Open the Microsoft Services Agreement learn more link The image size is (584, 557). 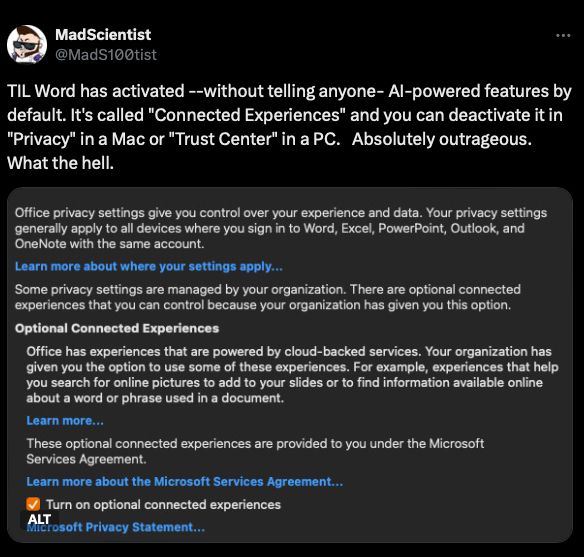184,481
